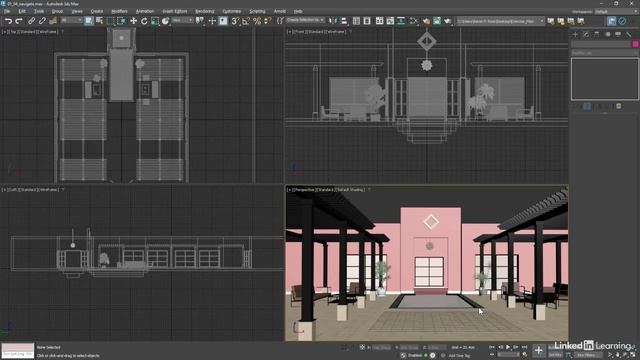This screenshot has width=640, height=360.
Task: Open Edit Named Selection Sets
Action: (x=280, y=21)
